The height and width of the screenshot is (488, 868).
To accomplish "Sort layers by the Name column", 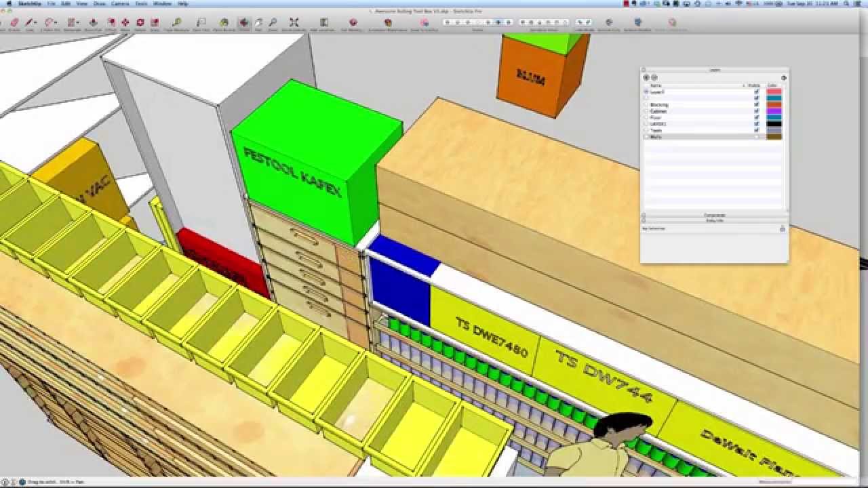I will tap(696, 85).
